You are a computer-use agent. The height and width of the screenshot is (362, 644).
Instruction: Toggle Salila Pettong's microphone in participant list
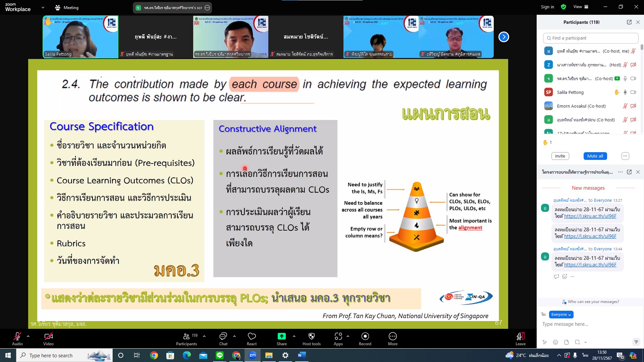(625, 92)
